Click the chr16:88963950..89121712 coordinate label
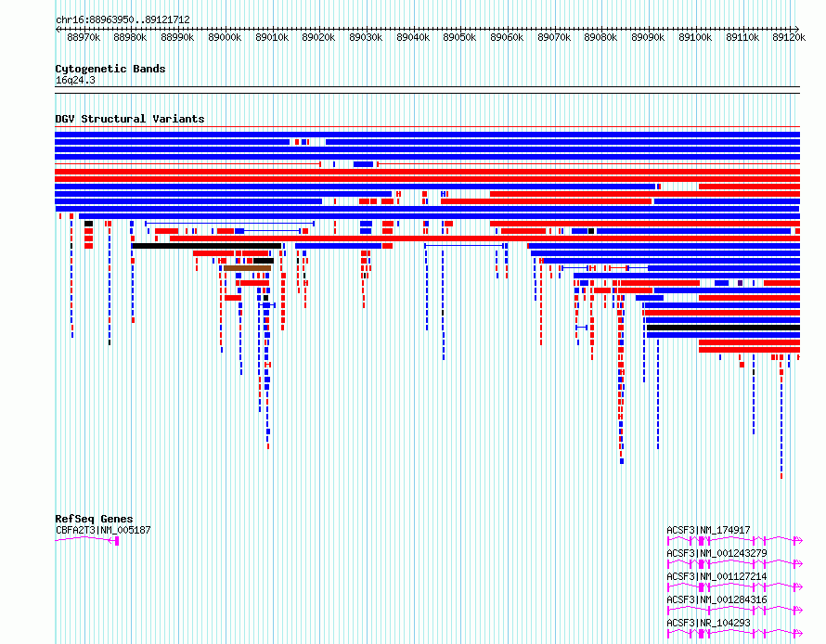The width and height of the screenshot is (826, 644). tap(123, 19)
